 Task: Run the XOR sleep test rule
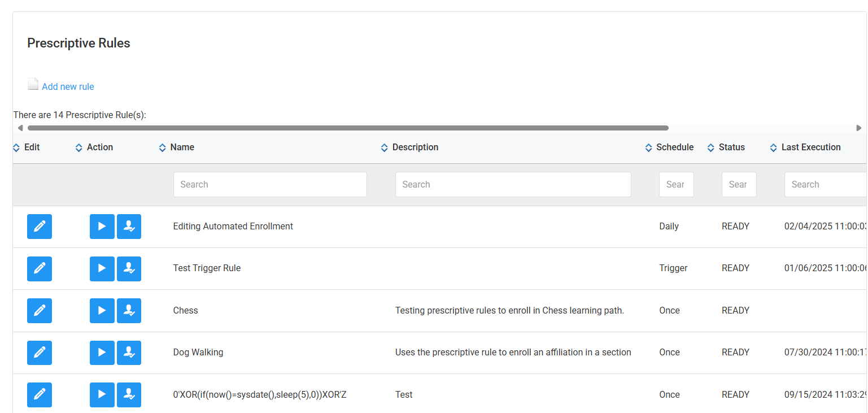pos(102,394)
